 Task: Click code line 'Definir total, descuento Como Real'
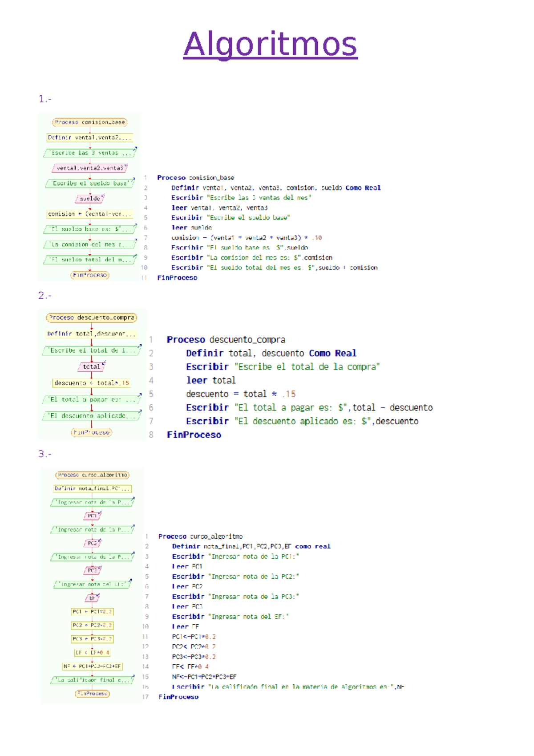point(271,353)
